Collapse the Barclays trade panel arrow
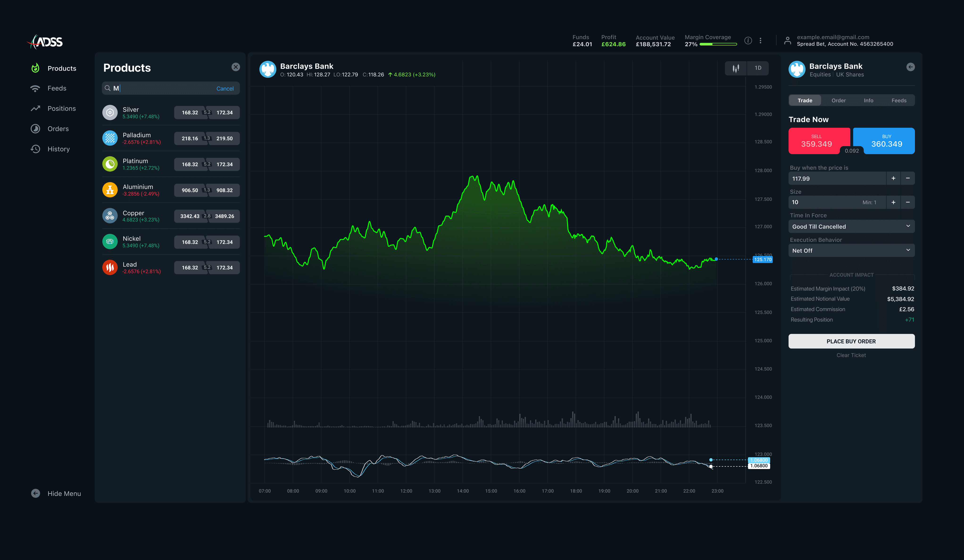 910,67
